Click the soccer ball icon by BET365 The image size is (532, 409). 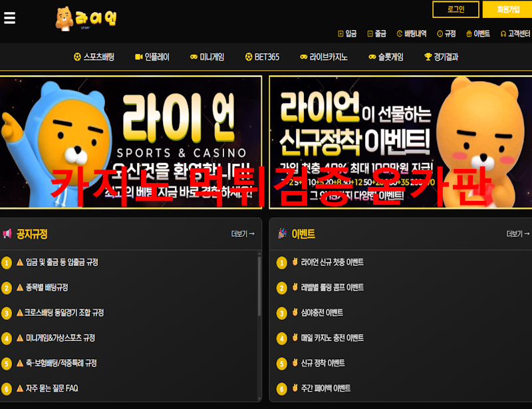coord(249,57)
